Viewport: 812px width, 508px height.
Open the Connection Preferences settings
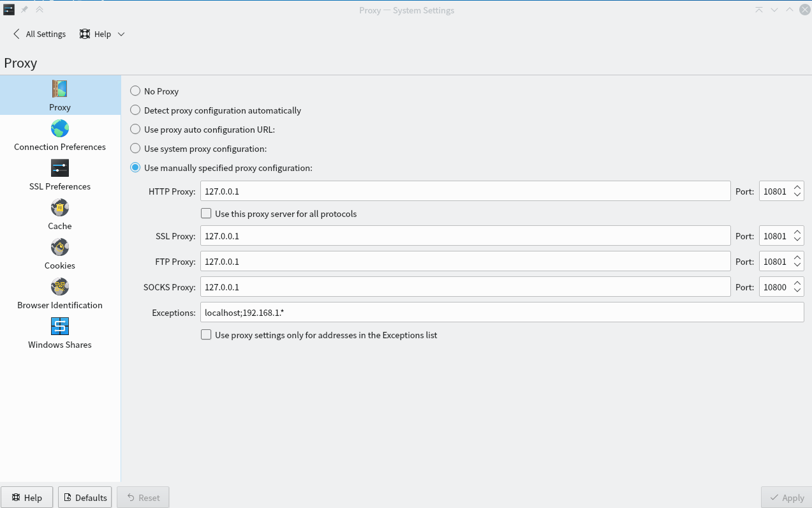click(59, 135)
